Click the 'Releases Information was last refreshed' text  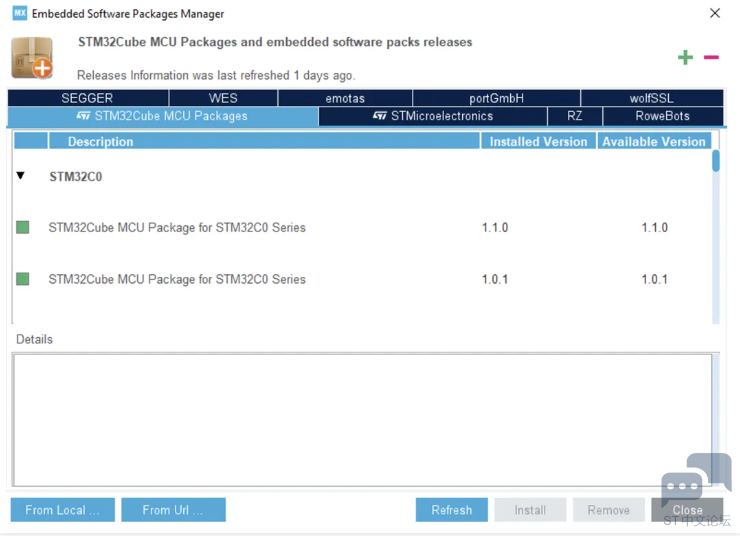tap(216, 75)
